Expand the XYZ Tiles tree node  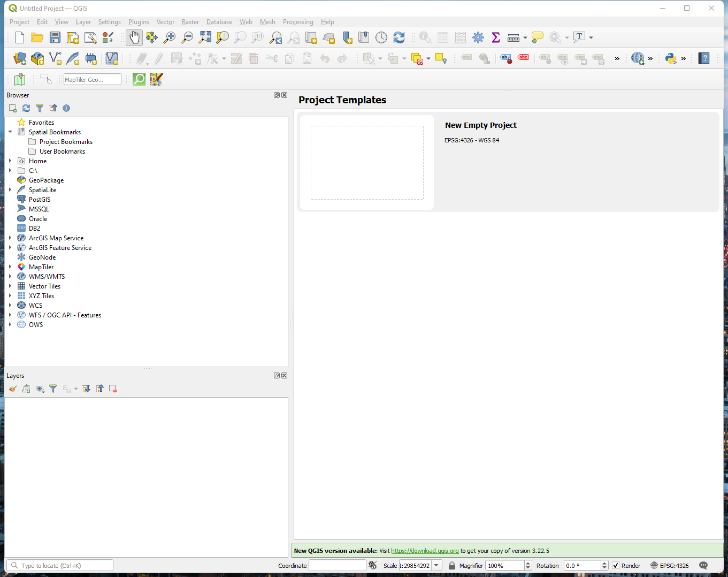(x=10, y=296)
